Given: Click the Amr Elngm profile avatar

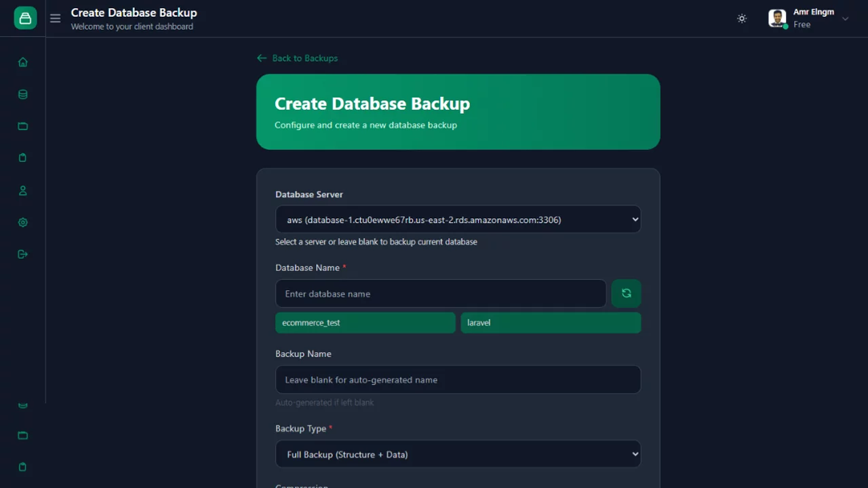Looking at the screenshot, I should tap(776, 18).
